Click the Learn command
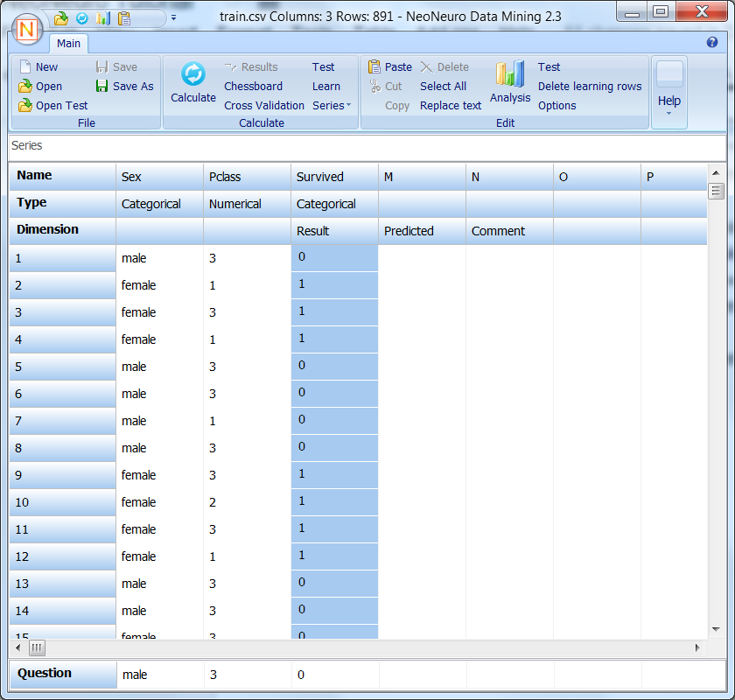The height and width of the screenshot is (700, 735). [326, 87]
